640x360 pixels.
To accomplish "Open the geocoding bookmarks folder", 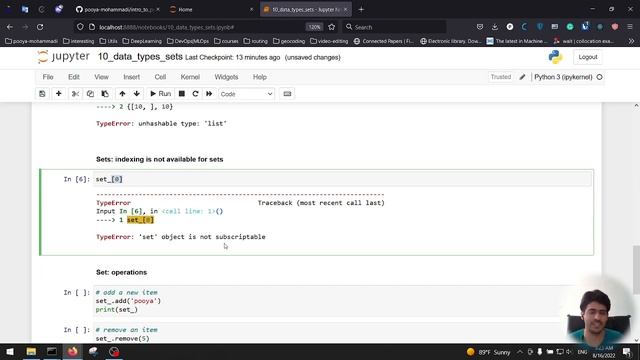I will coord(289,41).
